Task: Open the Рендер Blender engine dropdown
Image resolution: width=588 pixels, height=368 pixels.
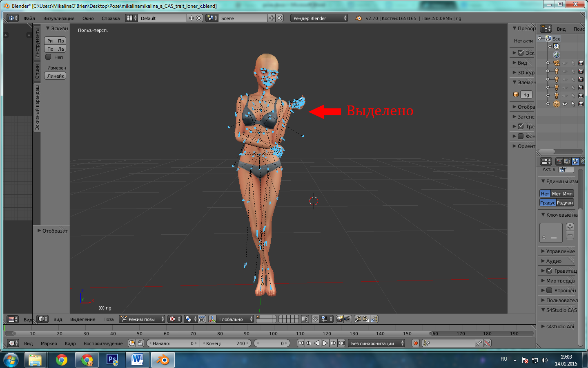Action: pyautogui.click(x=319, y=18)
